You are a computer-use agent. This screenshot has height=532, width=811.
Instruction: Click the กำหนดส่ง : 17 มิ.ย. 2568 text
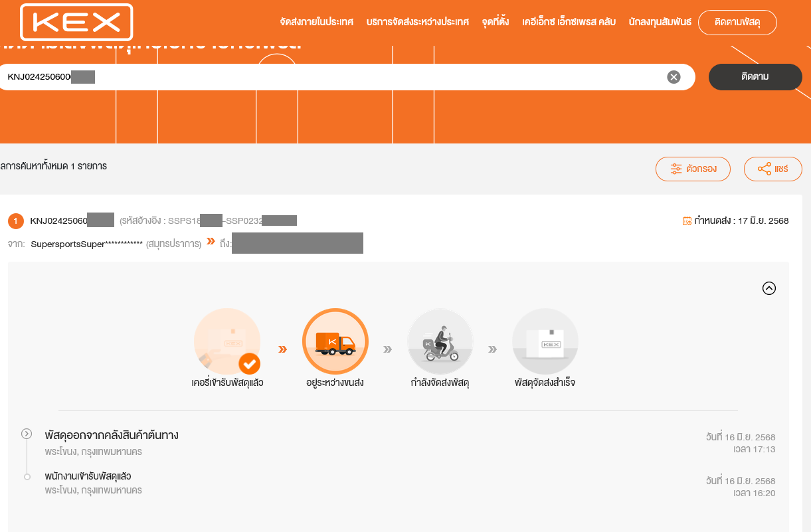tap(741, 221)
